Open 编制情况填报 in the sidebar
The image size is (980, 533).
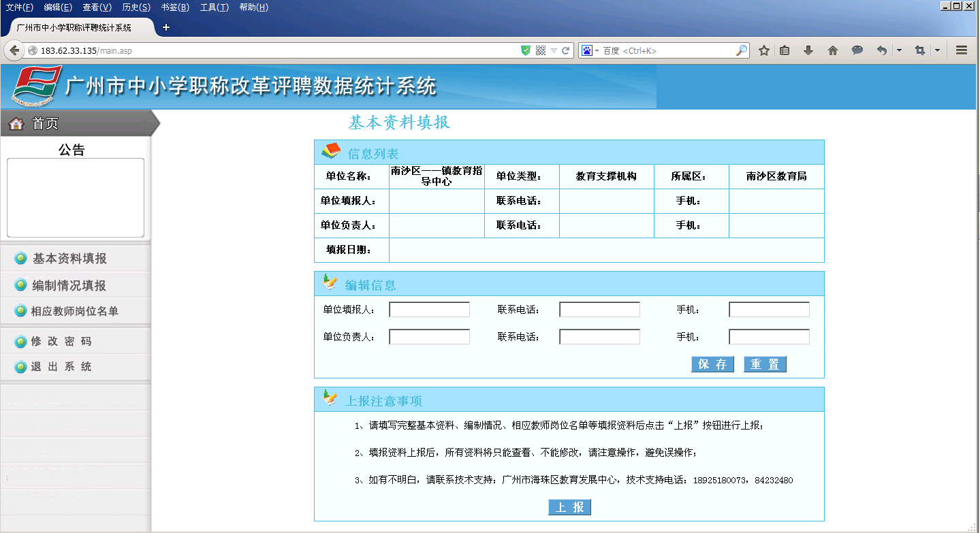pos(69,286)
